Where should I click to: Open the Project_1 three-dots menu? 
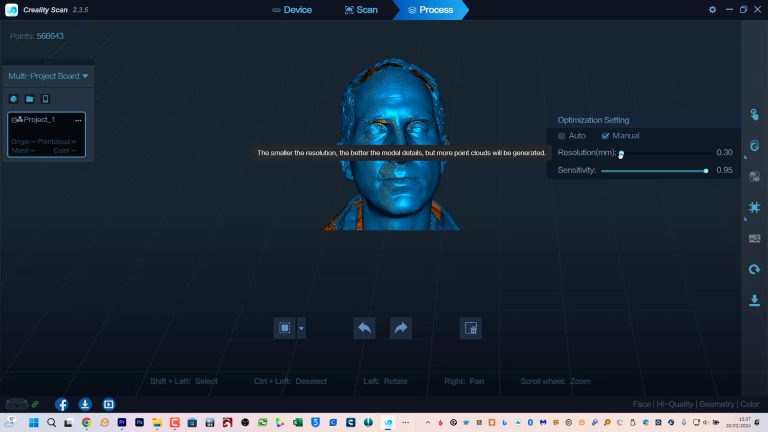(78, 120)
